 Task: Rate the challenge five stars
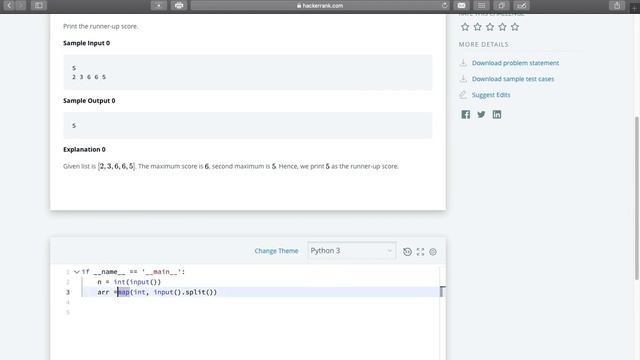(515, 27)
